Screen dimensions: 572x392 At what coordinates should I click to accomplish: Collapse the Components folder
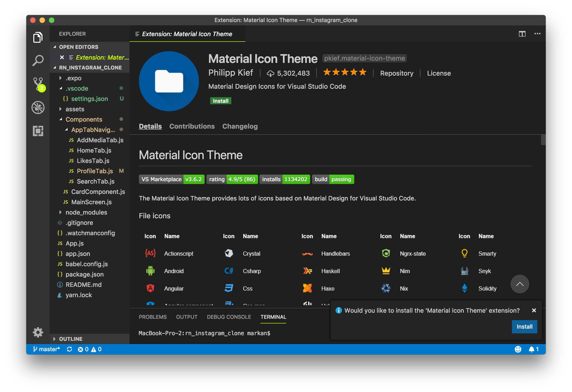coord(84,119)
